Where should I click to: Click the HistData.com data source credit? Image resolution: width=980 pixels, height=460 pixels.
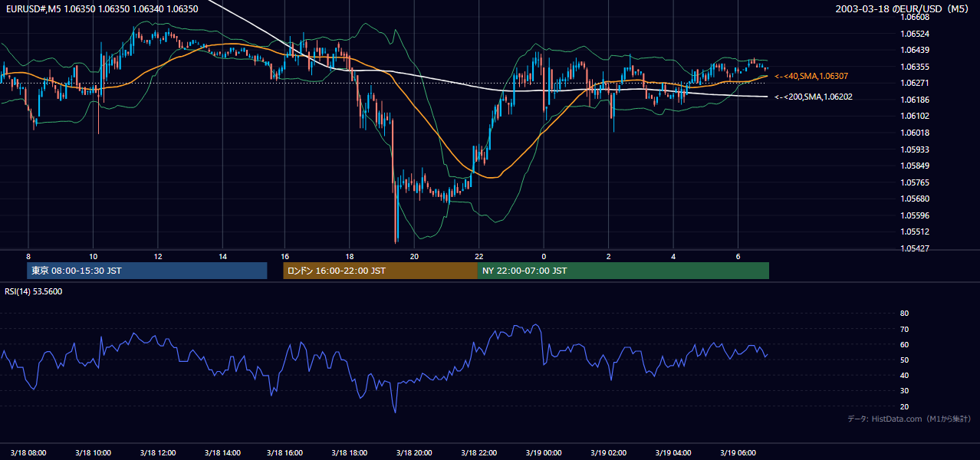[x=909, y=419]
